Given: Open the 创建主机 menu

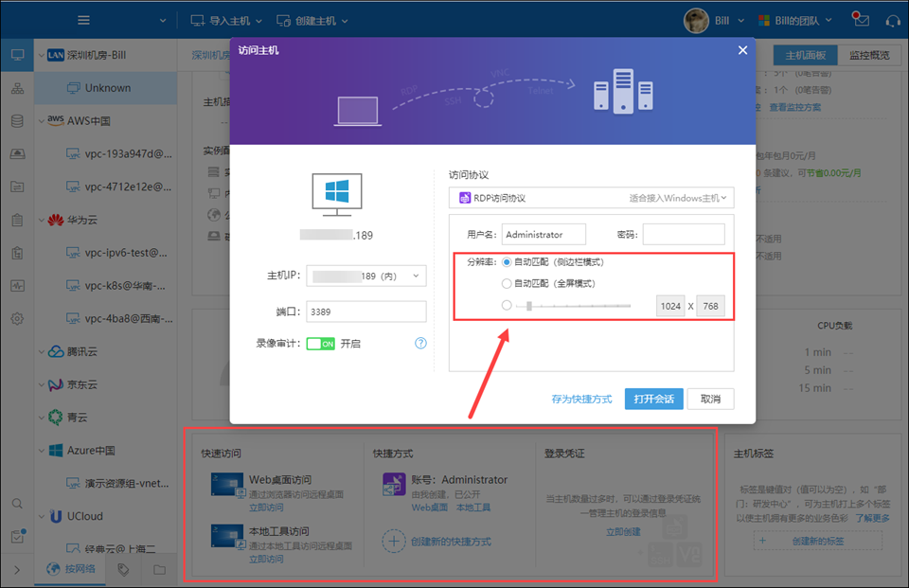Looking at the screenshot, I should coord(312,20).
